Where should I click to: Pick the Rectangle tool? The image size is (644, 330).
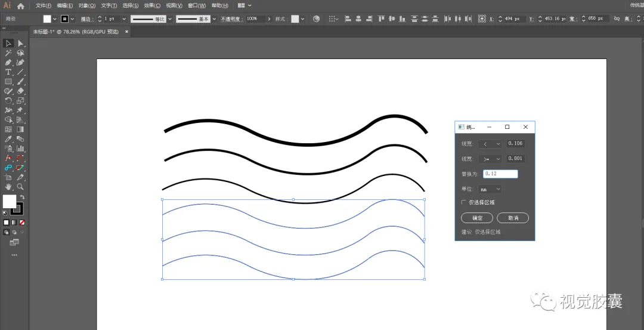point(8,82)
